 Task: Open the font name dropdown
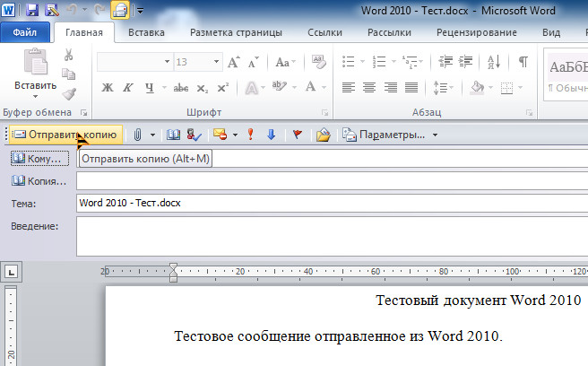(x=167, y=62)
